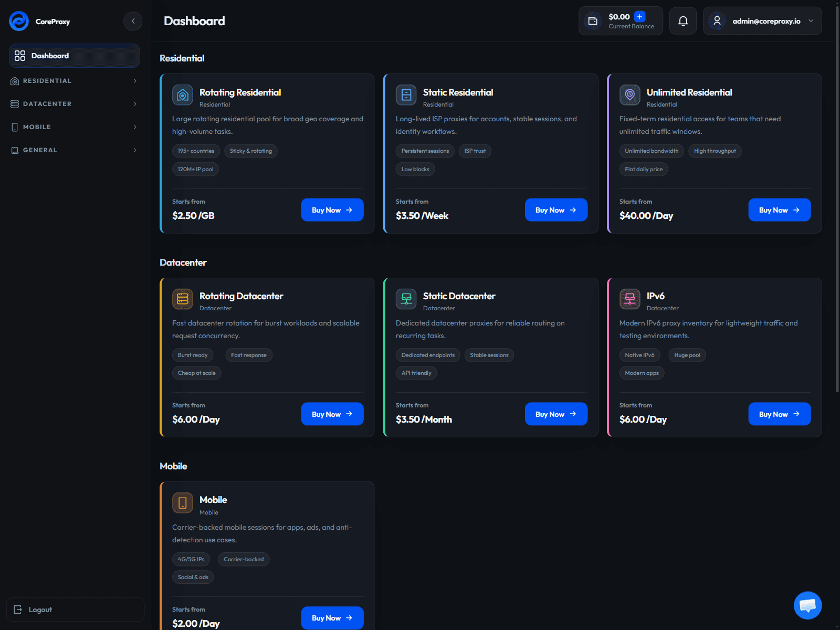Viewport: 840px width, 630px height.
Task: Click the Dashboard grid icon in sidebar
Action: pyautogui.click(x=20, y=56)
